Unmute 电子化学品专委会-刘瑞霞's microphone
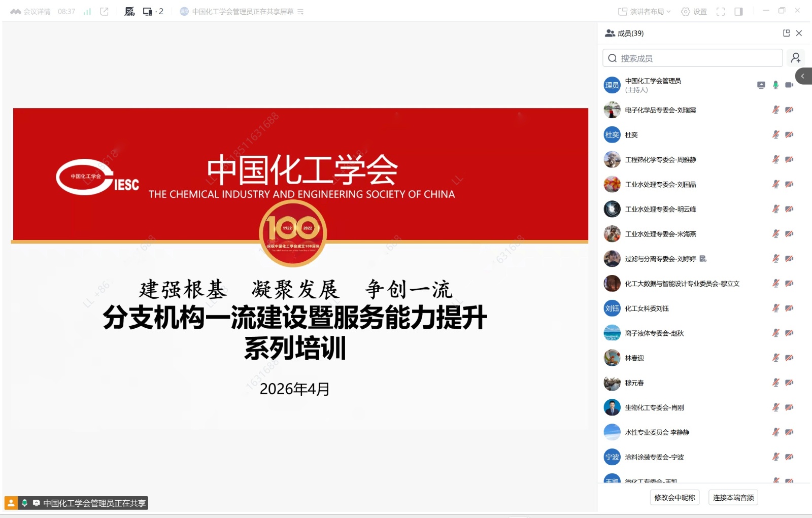This screenshot has height=518, width=812. (x=775, y=110)
